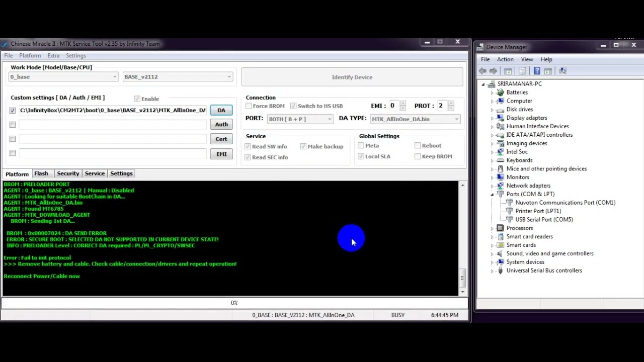
Task: Click the Keyboards category icon
Action: 500,160
